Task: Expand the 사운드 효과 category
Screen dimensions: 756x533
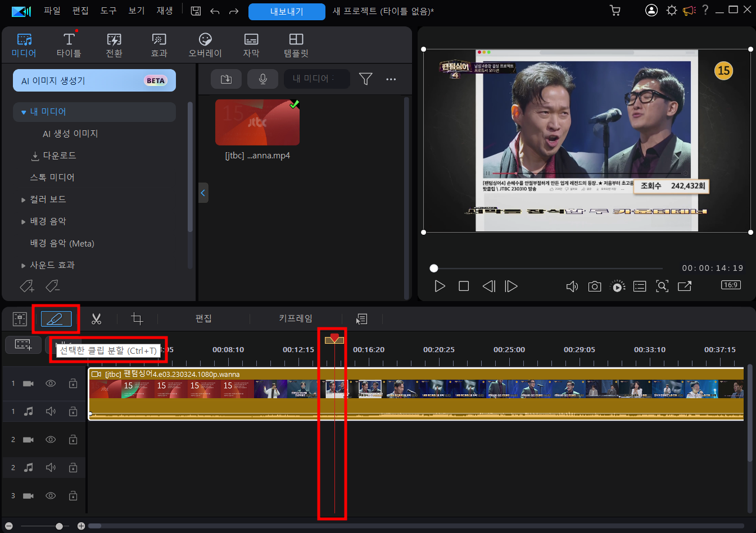Action: (x=24, y=266)
